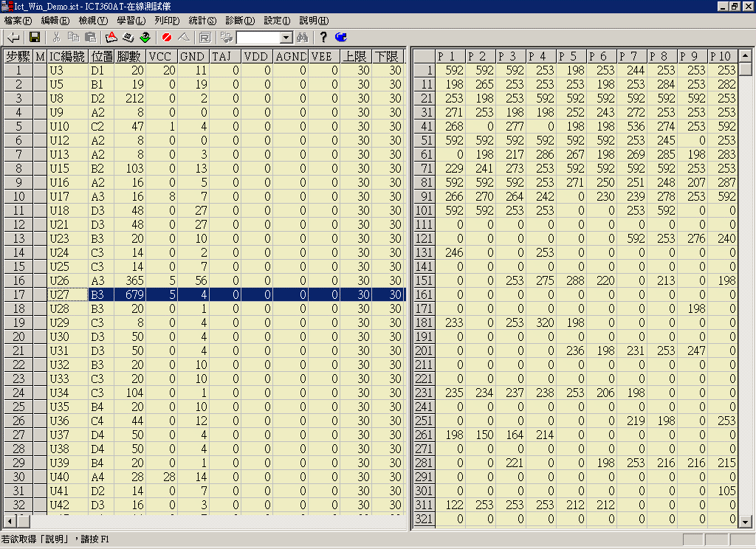This screenshot has width=756, height=549.
Task: Click left panel horizontal scrollbar left arrow
Action: pyautogui.click(x=8, y=522)
